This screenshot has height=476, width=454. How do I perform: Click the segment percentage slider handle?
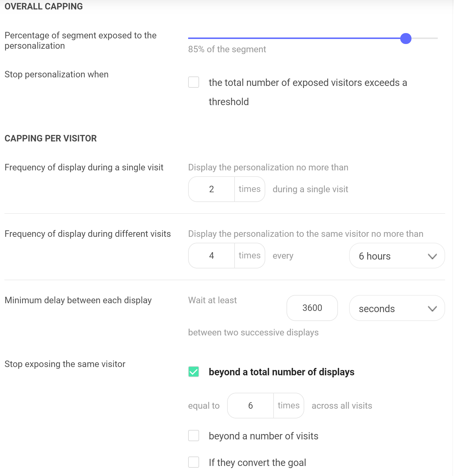tap(406, 38)
